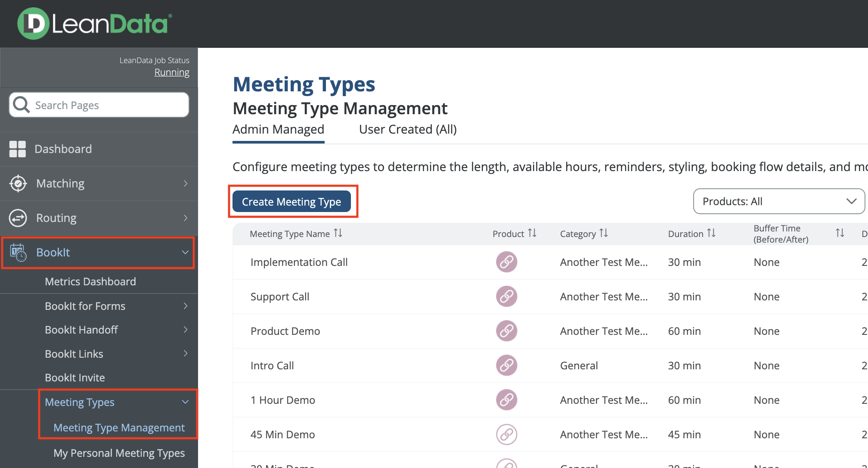Switch to Admin Managed tab
Viewport: 868px width, 468px height.
[x=278, y=130]
